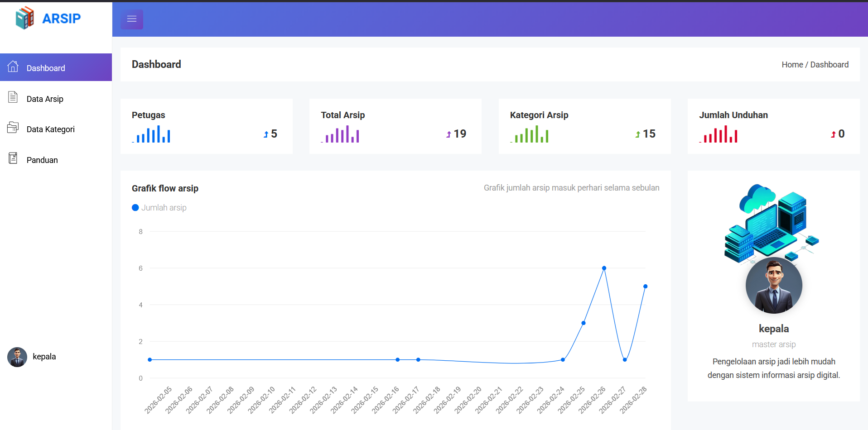Click the Dashboard breadcrumb text
Screen dimensions: 868x430
pyautogui.click(x=829, y=65)
